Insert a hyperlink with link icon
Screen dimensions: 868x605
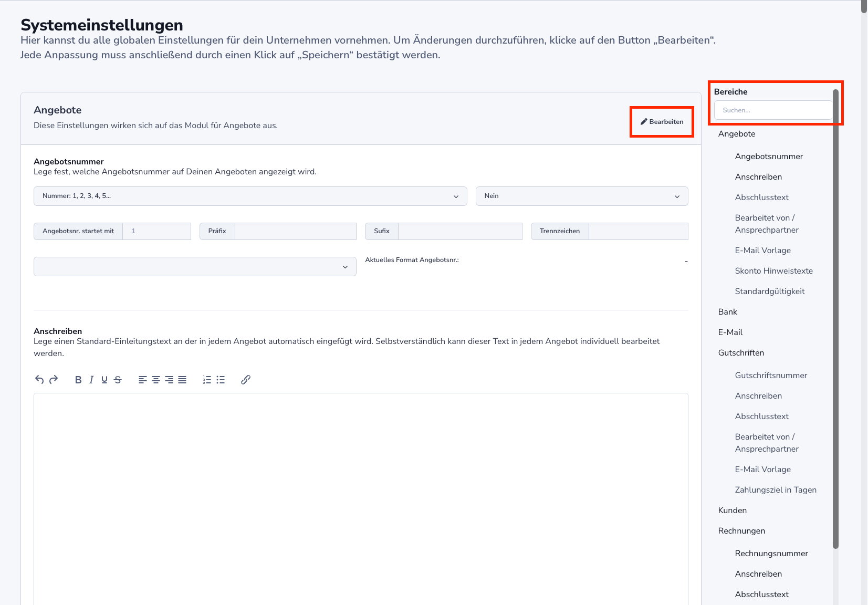[x=246, y=380]
